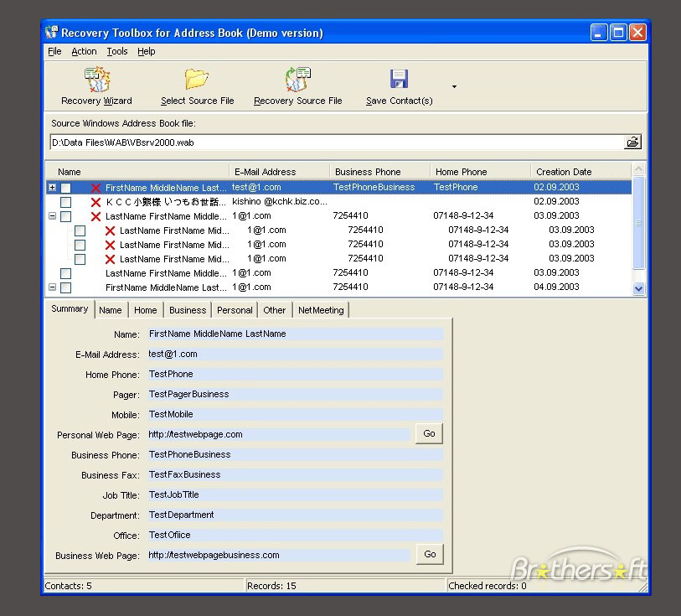Click the contact list scrollbar thumb
This screenshot has width=681, height=616.
[x=638, y=223]
